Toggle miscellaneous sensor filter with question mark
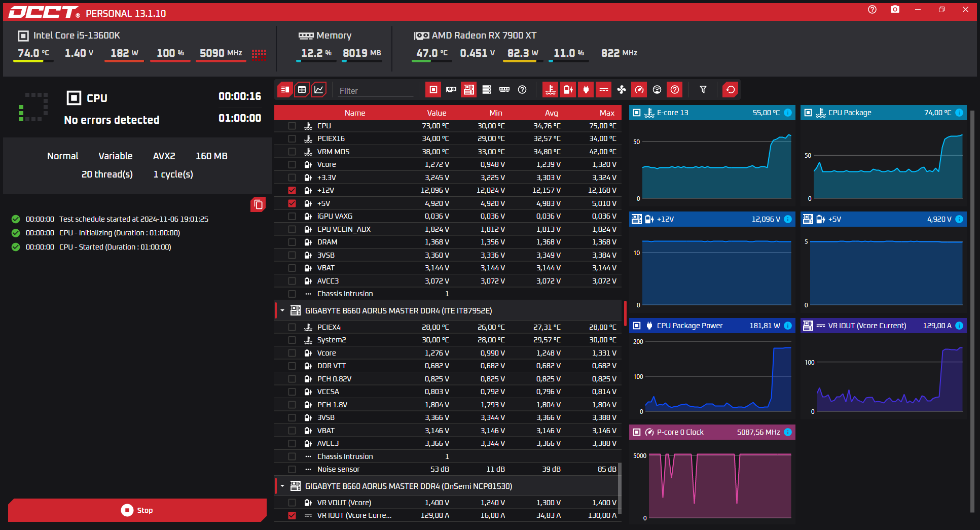The width and height of the screenshot is (980, 530). (x=675, y=90)
